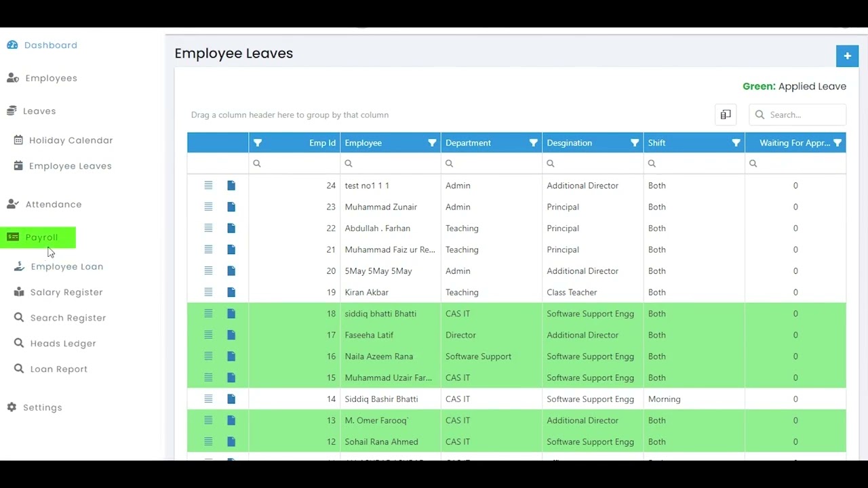This screenshot has width=868, height=488.
Task: Click the Dashboard gauge icon
Action: tap(12, 45)
